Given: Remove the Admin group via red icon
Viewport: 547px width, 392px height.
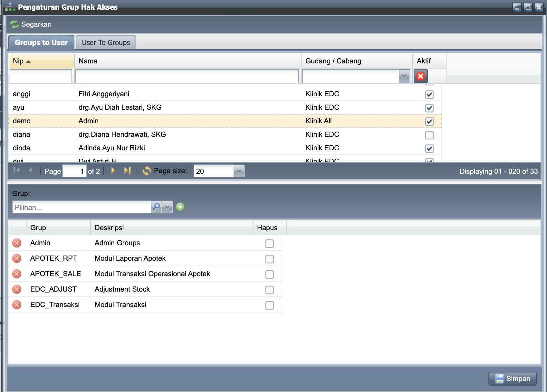Looking at the screenshot, I should pos(17,243).
